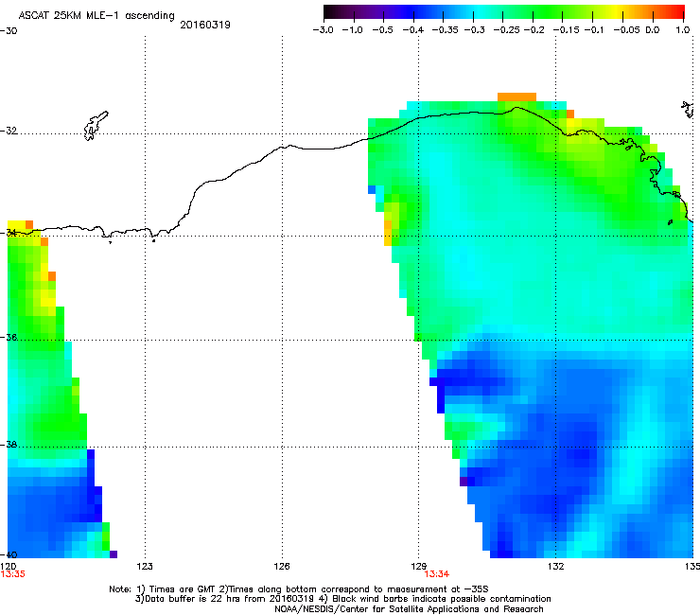Click the colorbar label -0.5
The height and width of the screenshot is (615, 700).
coord(382,30)
